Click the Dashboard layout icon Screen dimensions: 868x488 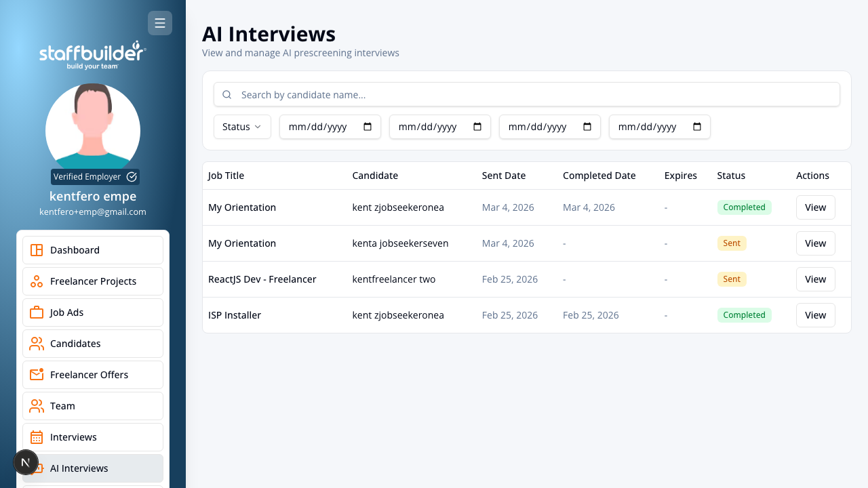click(37, 250)
